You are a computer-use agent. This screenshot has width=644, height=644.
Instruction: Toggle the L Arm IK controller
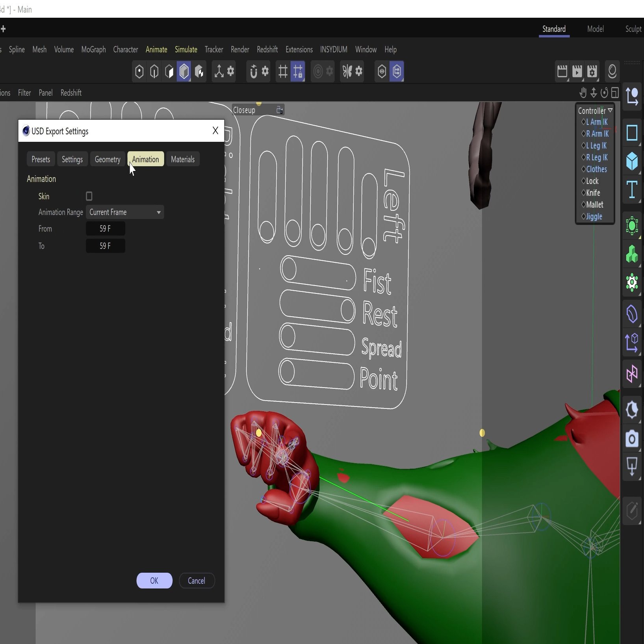click(596, 122)
